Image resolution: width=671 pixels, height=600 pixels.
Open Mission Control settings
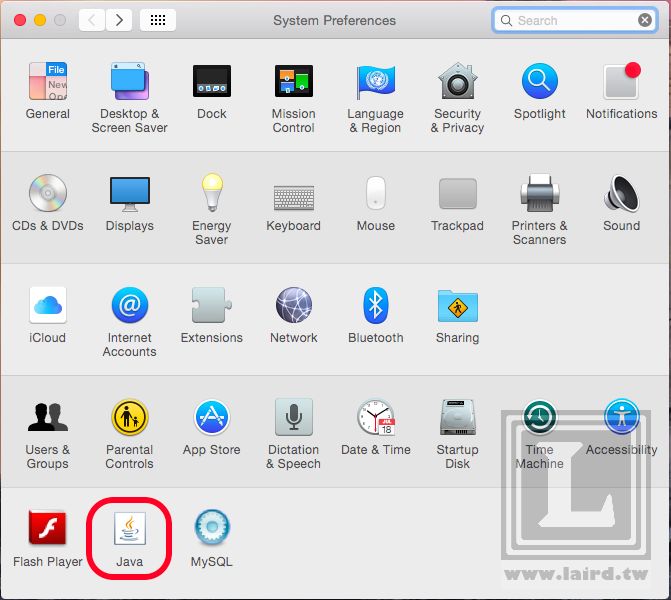tap(294, 81)
